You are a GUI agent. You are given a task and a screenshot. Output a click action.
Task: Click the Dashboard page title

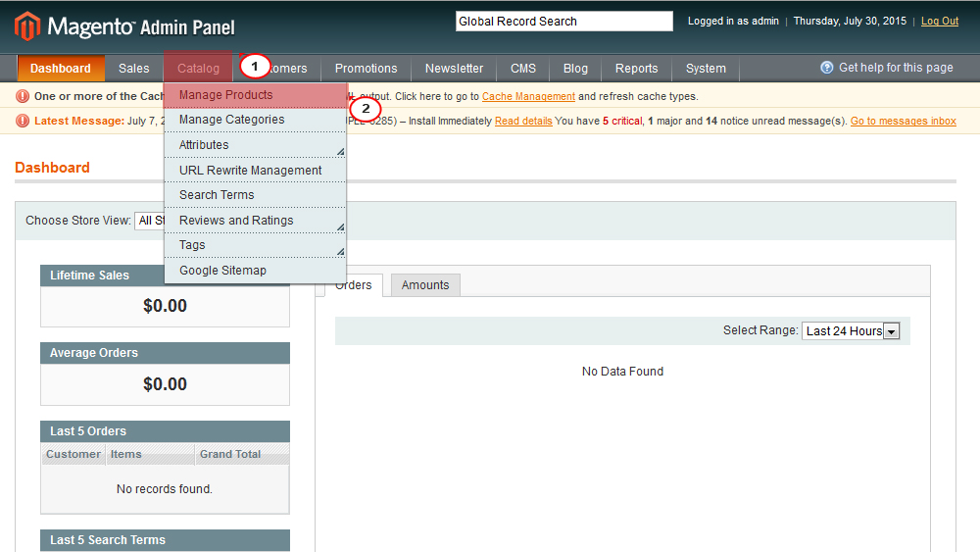53,168
